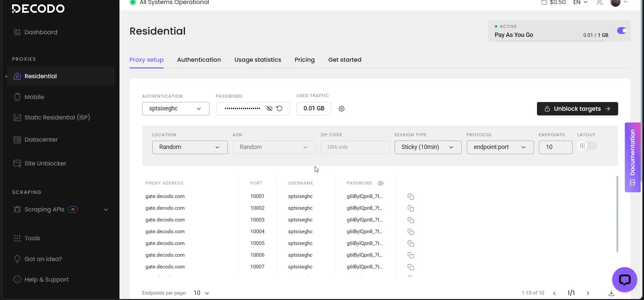Open the live chat widget
Viewport: 644px width, 300px height.
625,280
